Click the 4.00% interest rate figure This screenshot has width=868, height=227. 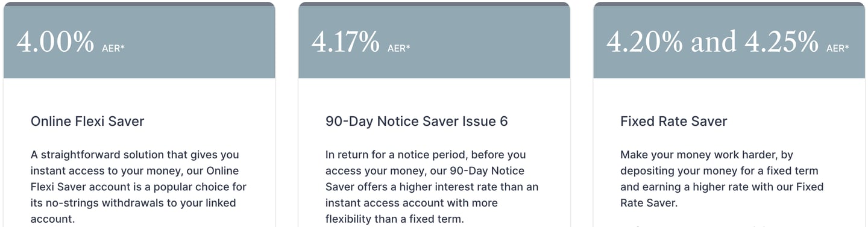pos(55,42)
